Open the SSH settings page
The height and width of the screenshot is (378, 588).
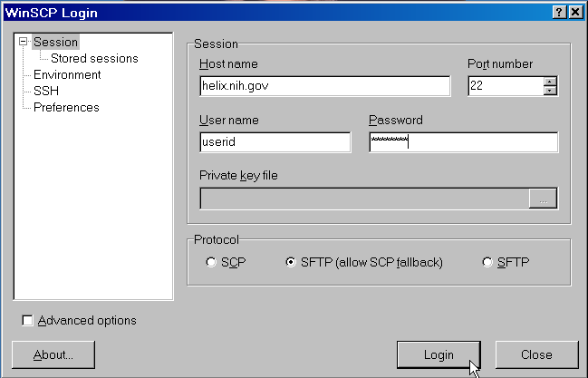coord(45,91)
